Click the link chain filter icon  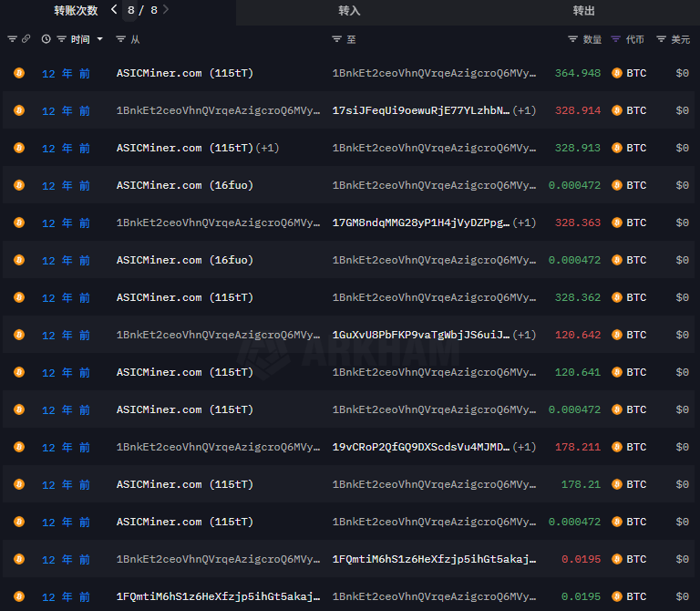pyautogui.click(x=26, y=39)
